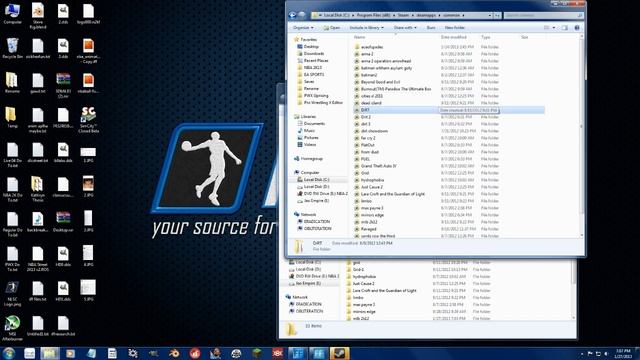The height and width of the screenshot is (360, 640).
Task: Select Documents library
Action: (x=314, y=123)
